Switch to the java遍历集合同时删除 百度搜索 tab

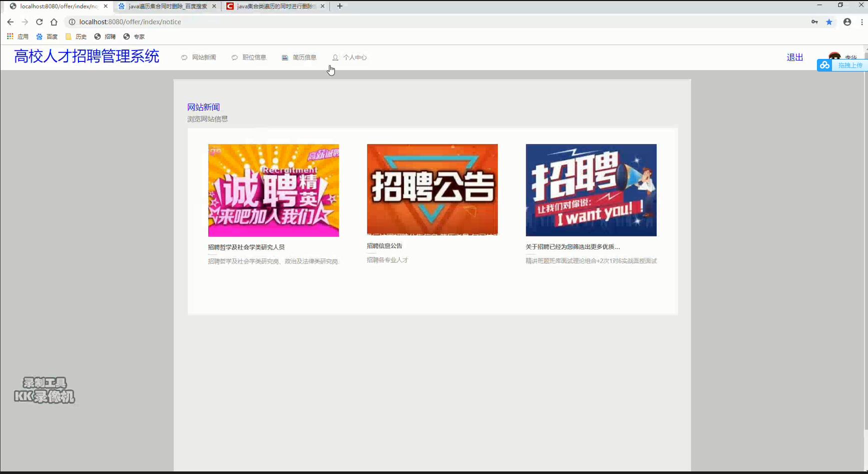(x=167, y=6)
